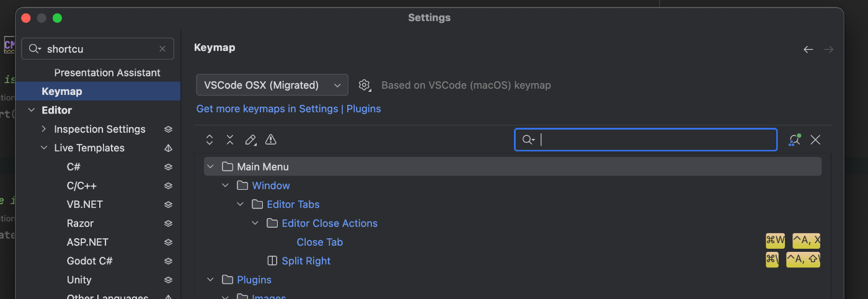Clear the settings search box text

click(x=162, y=48)
